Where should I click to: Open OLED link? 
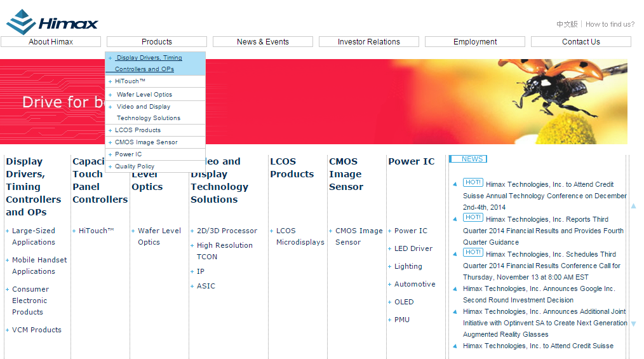(x=404, y=302)
